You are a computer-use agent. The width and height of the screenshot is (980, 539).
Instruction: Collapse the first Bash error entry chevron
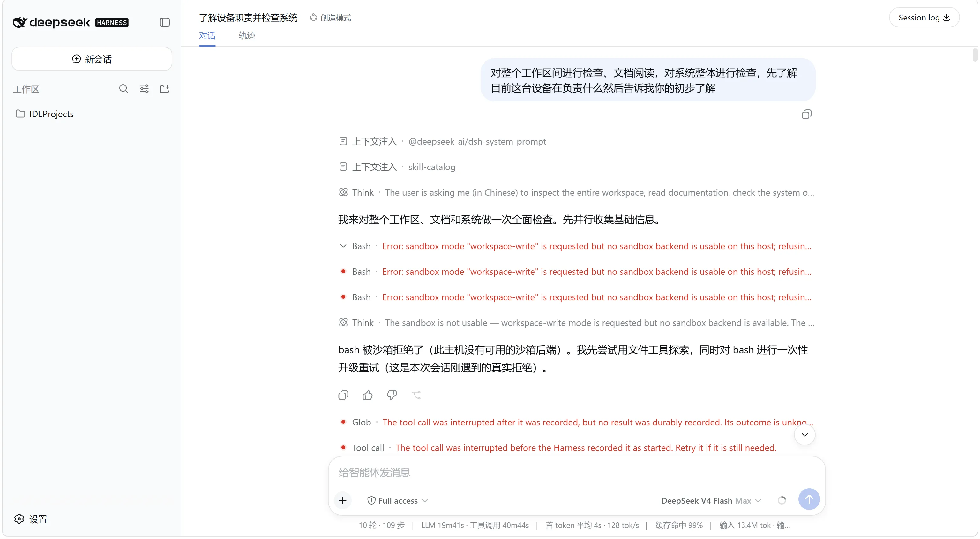point(343,246)
